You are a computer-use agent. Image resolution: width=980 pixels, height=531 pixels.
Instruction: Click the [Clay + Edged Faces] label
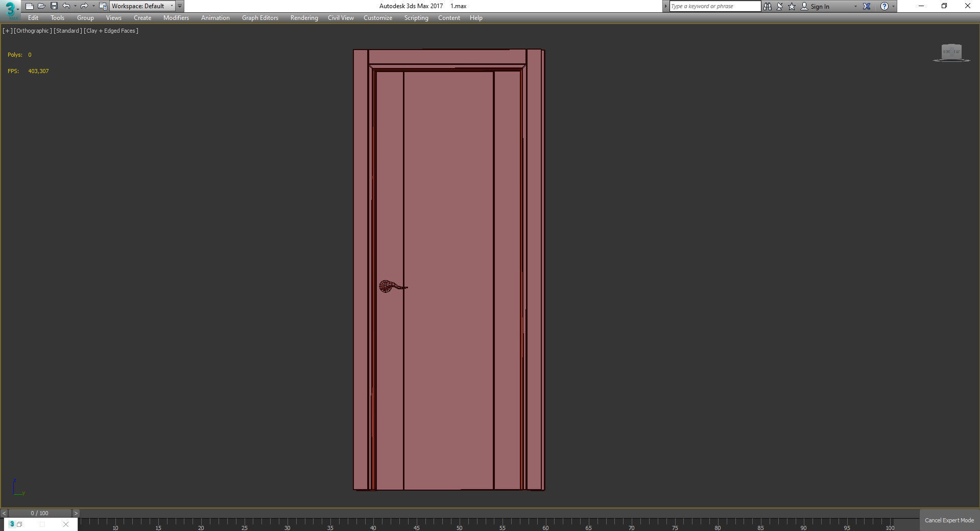pyautogui.click(x=111, y=31)
